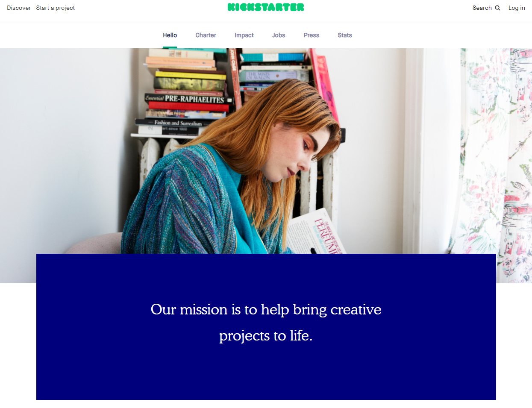Select the Jobs tab
Image resolution: width=532 pixels, height=408 pixels.
point(279,35)
